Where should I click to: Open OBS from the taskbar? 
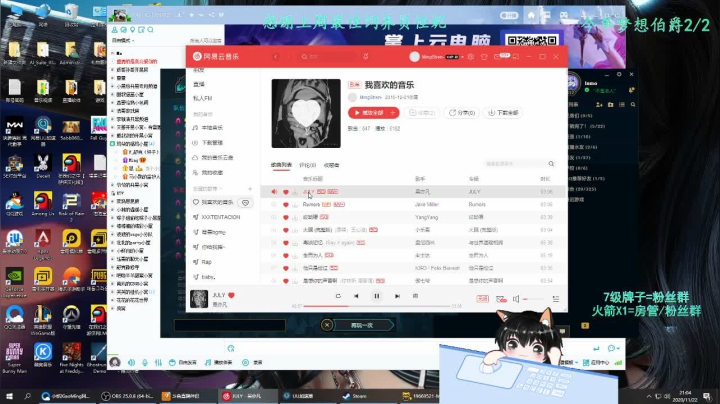pos(129,396)
